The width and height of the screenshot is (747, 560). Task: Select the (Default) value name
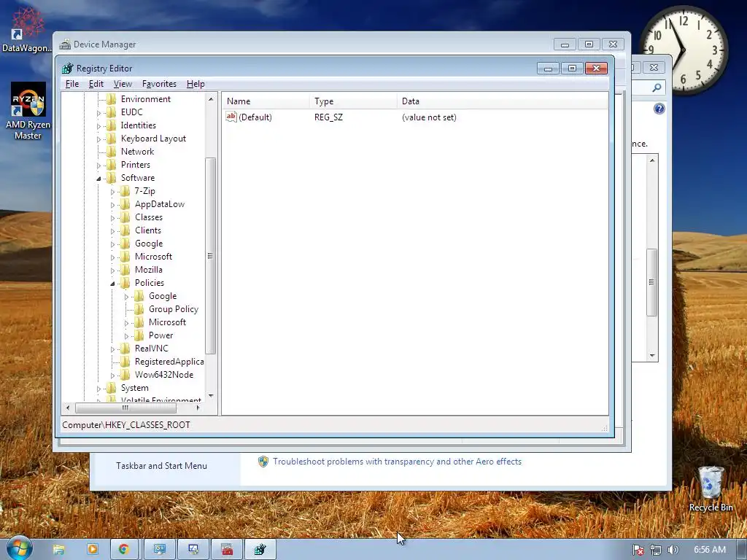(255, 117)
